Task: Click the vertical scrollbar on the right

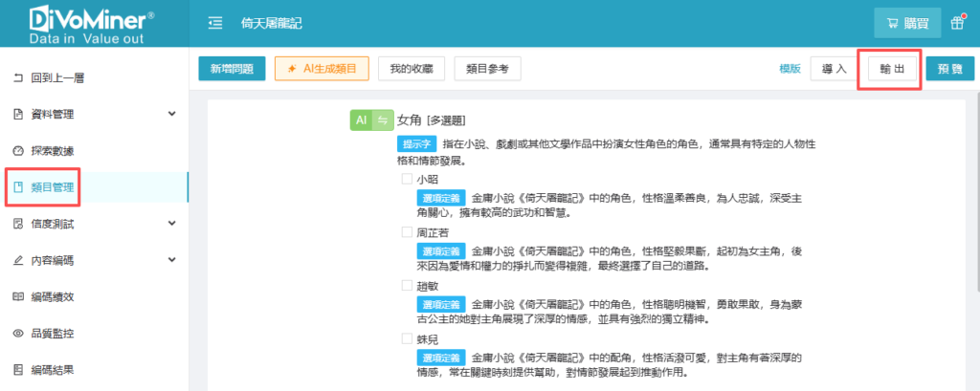Action: 974,191
